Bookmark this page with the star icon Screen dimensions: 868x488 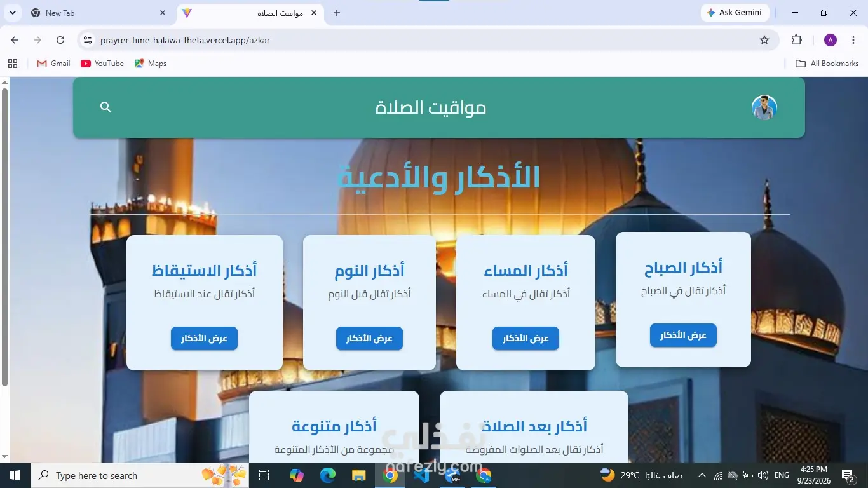point(764,40)
